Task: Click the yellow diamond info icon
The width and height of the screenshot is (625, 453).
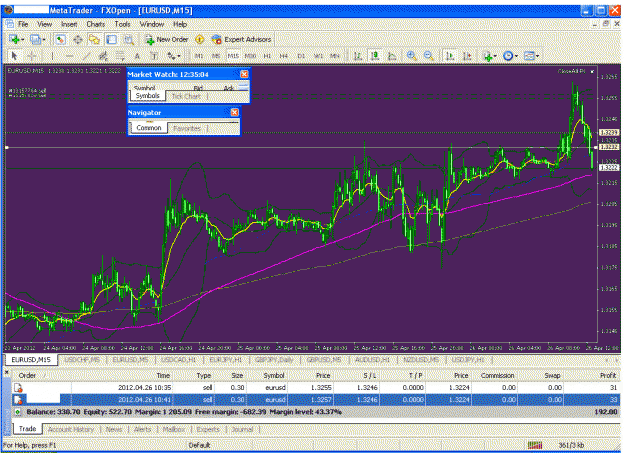Action: [200, 39]
